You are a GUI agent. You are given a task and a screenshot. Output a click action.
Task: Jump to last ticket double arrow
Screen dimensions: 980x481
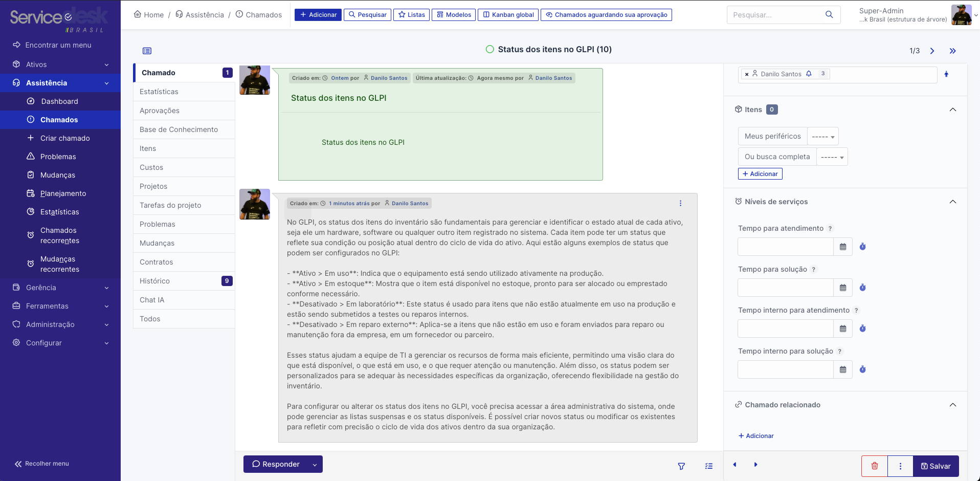pos(952,51)
